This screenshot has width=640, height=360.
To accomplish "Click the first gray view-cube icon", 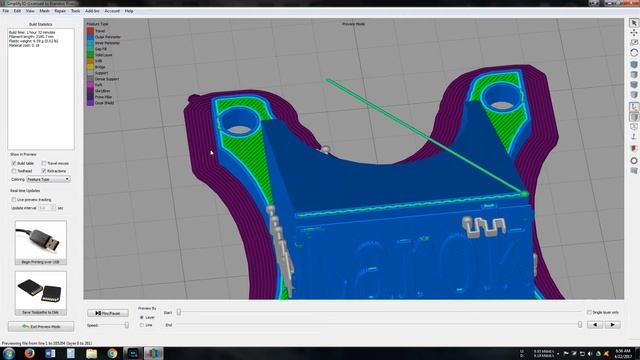I will click(x=634, y=74).
